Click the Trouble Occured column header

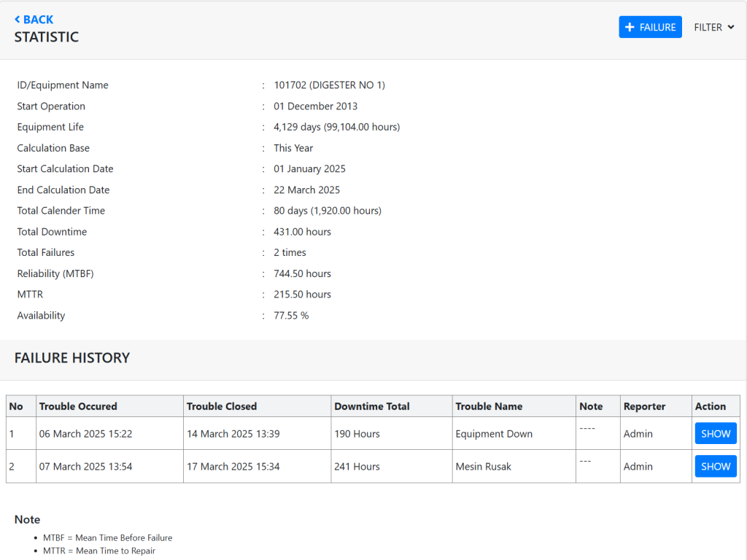point(78,406)
